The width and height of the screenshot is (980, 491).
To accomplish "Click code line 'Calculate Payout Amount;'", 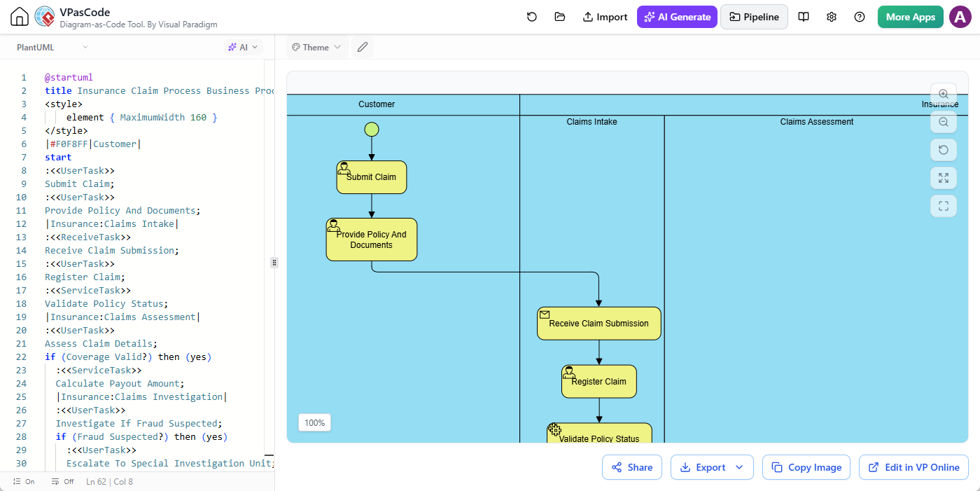I will (x=120, y=384).
